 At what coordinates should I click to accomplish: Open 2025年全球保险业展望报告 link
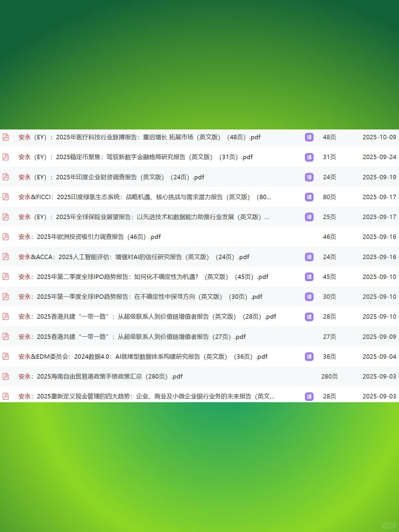[x=144, y=217]
